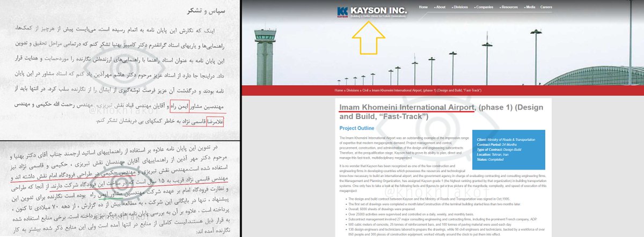Open the About menu in top navigation
This screenshot has width=644, height=237.
(439, 8)
